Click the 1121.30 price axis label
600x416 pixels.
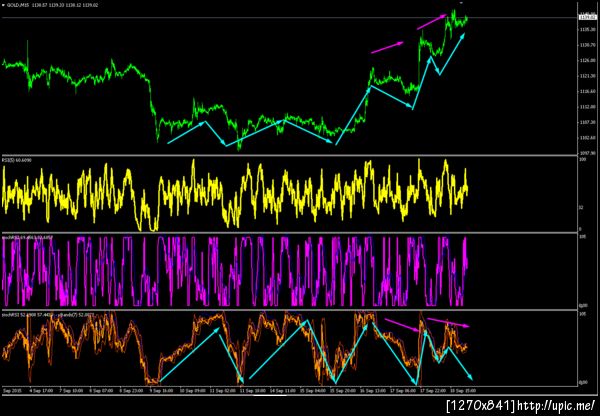point(589,76)
